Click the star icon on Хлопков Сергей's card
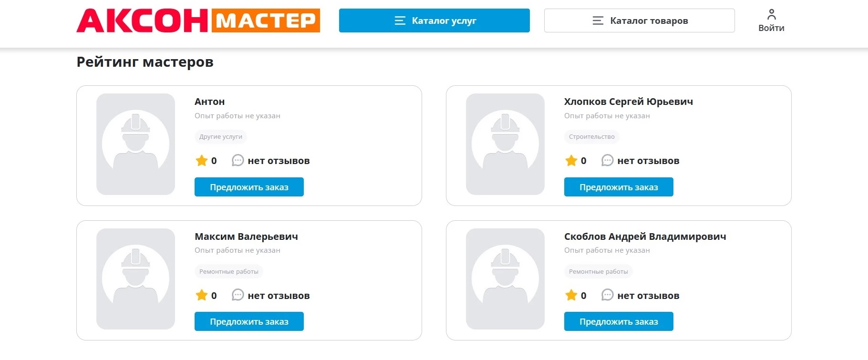868x360 pixels. (x=571, y=161)
